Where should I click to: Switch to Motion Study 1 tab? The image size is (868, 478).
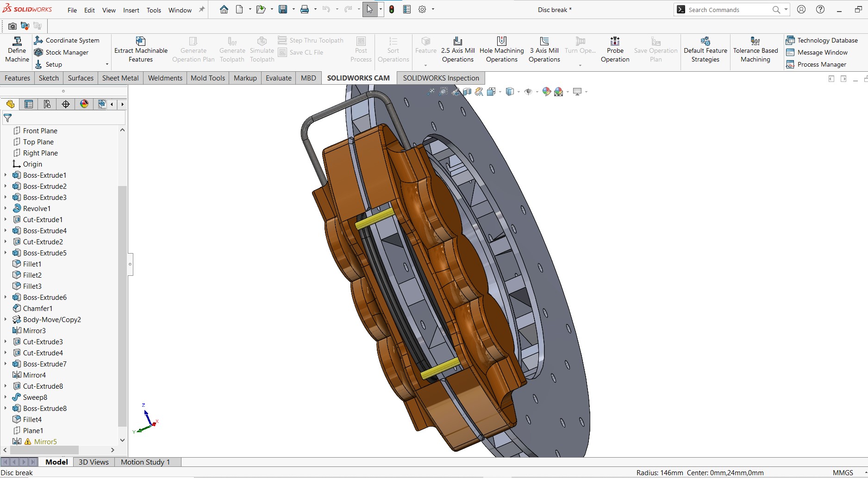click(x=145, y=462)
